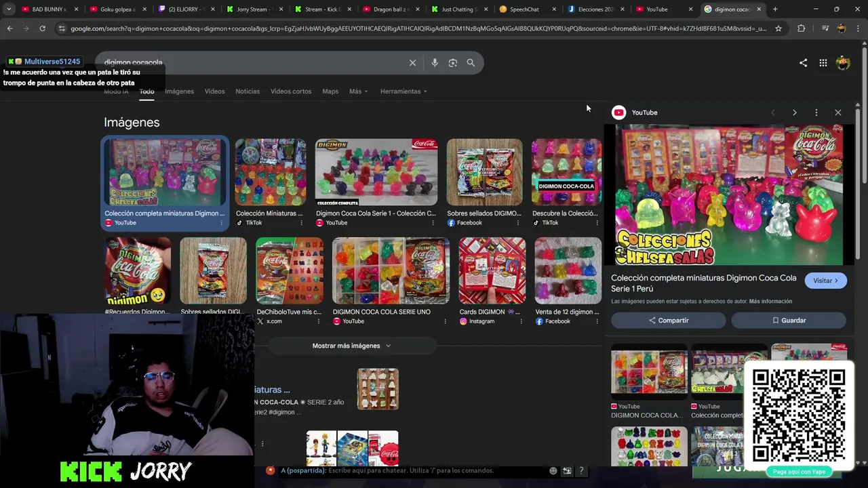
Task: Open 'Colección completa miniaturas Digimon Coca Cola' title
Action: tap(703, 283)
